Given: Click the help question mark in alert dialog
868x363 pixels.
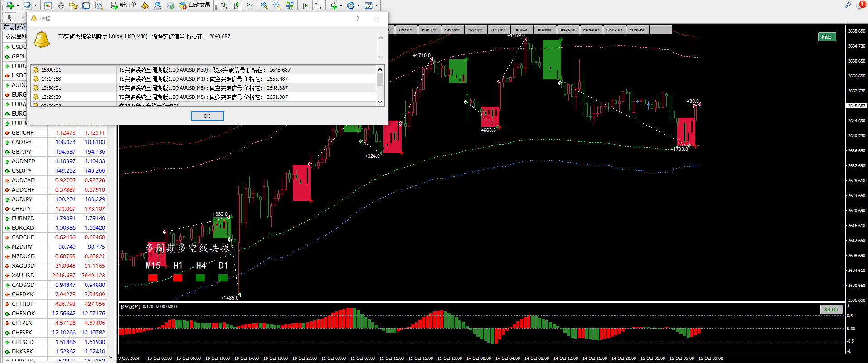Looking at the screenshot, I should point(358,19).
